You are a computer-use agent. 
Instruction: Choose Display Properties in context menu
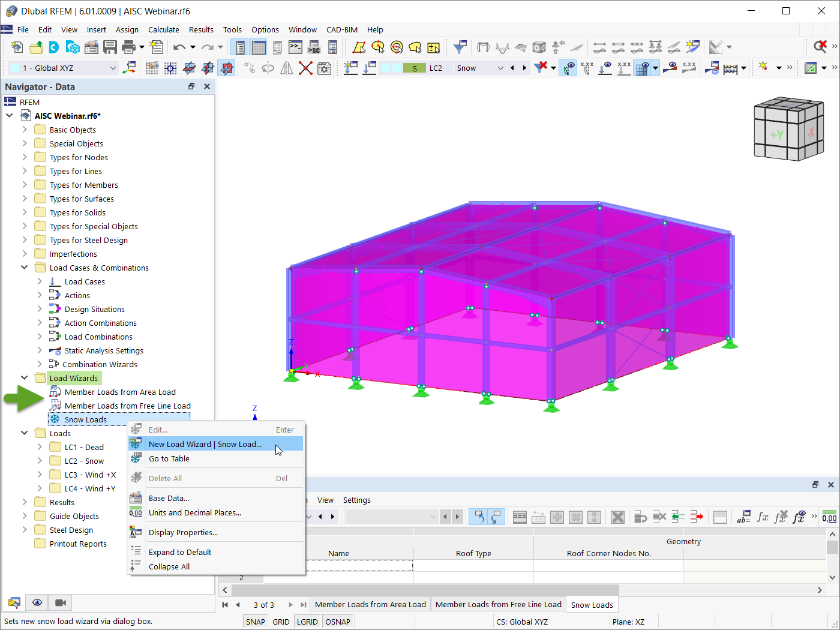(216, 532)
